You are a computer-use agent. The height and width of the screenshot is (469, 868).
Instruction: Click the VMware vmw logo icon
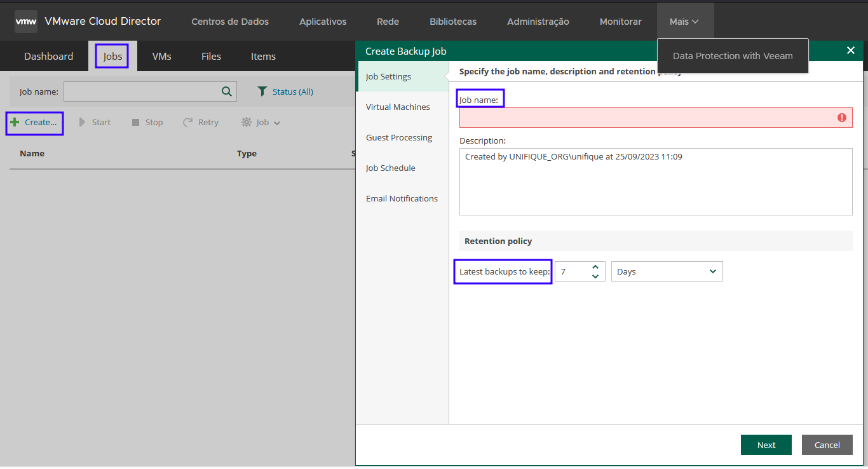click(26, 21)
